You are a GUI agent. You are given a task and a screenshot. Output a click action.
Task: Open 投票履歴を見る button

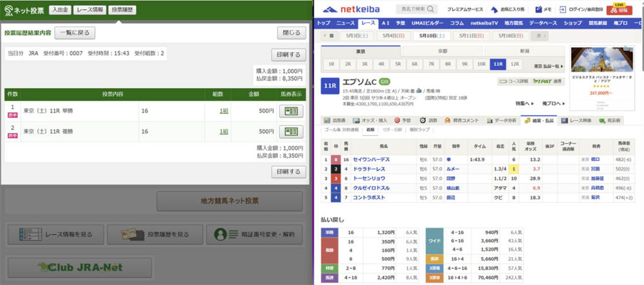coord(155,235)
